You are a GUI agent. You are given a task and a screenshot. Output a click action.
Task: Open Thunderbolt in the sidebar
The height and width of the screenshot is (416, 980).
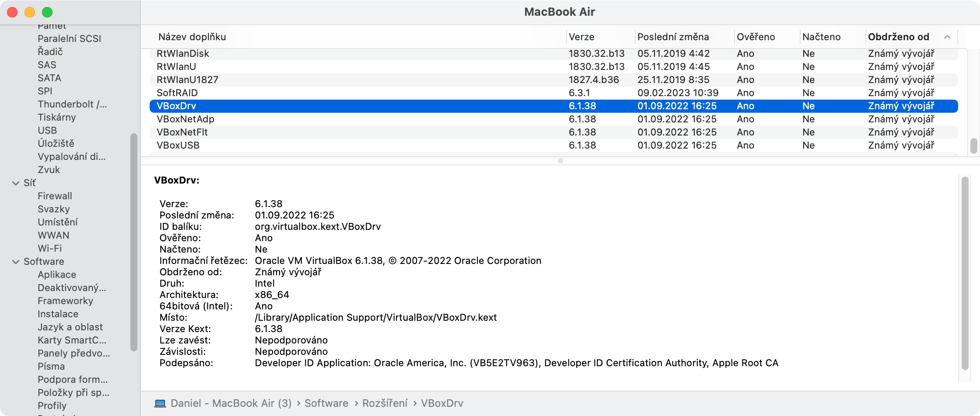pyautogui.click(x=72, y=104)
